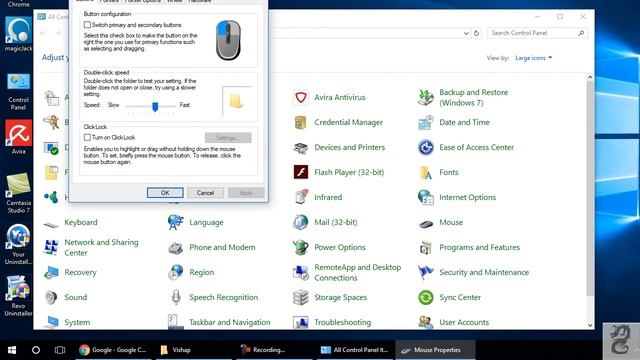Check the Turn on ClickLock box
The image size is (640, 360).
87,138
